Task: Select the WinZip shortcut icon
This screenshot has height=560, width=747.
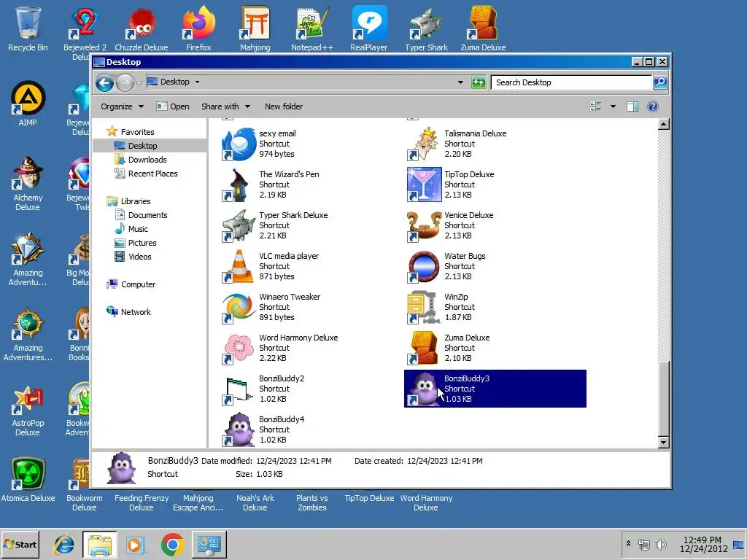Action: pyautogui.click(x=424, y=307)
